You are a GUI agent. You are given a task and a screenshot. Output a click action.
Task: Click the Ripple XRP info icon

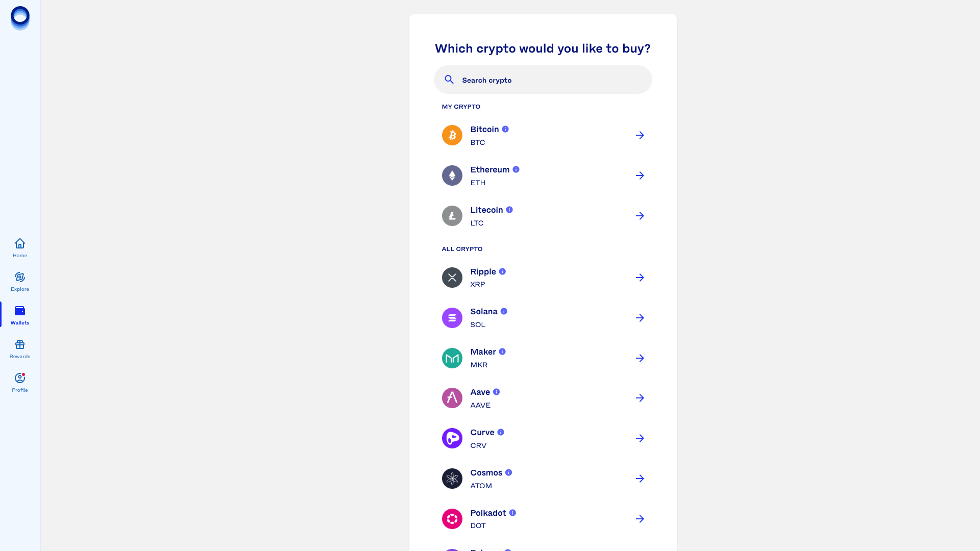coord(503,271)
